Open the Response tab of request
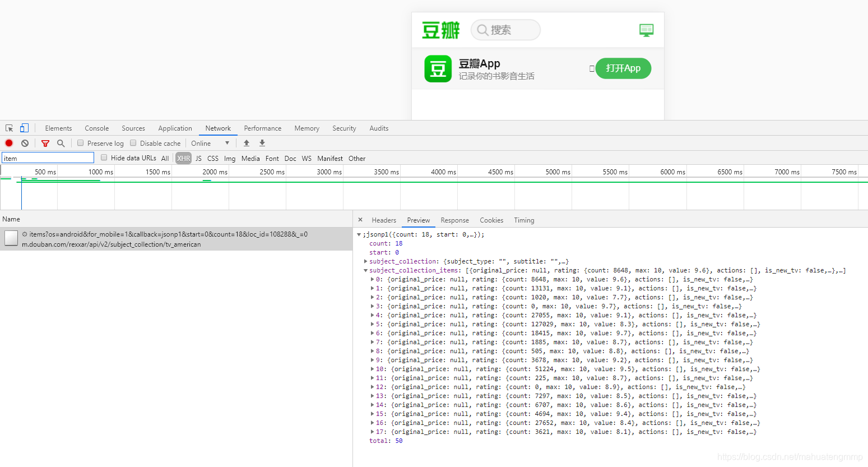868x467 pixels. 454,220
